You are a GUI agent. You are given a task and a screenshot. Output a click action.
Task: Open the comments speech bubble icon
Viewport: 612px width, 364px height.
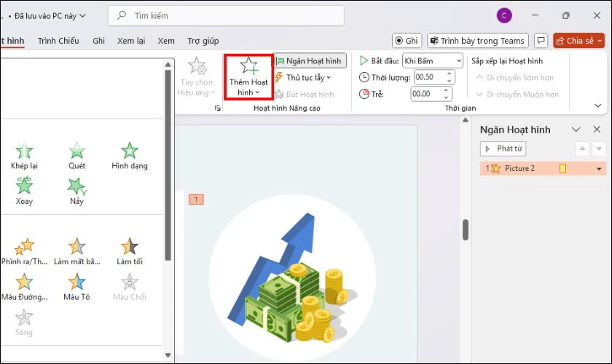pyautogui.click(x=541, y=41)
